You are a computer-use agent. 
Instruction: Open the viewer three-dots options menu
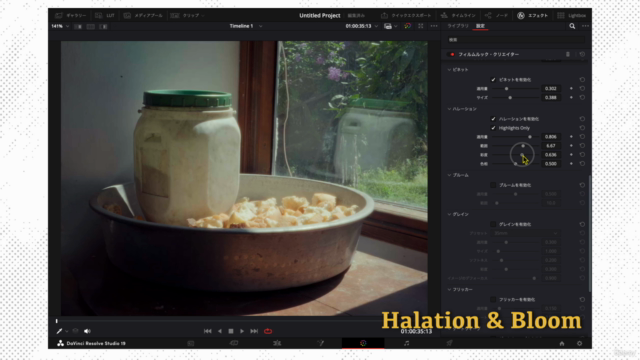click(x=434, y=26)
